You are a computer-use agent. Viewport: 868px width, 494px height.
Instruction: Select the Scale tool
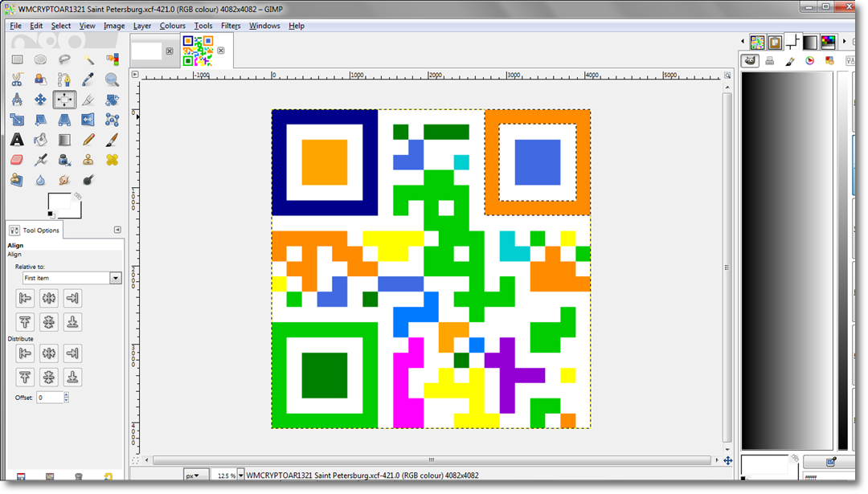tap(17, 120)
